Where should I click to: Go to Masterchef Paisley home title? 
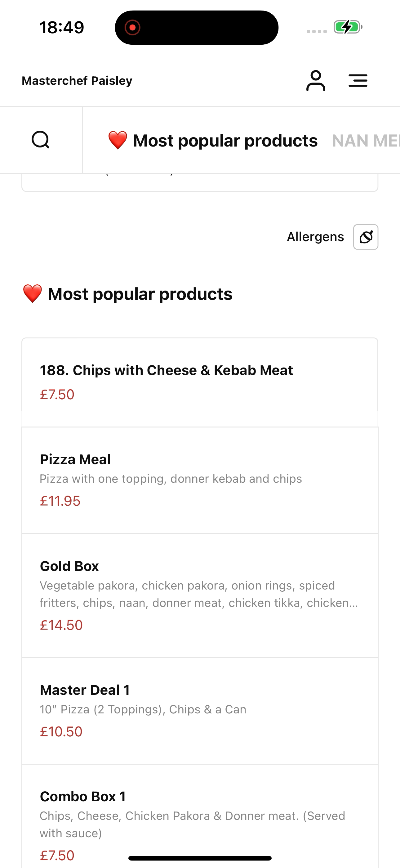77,80
